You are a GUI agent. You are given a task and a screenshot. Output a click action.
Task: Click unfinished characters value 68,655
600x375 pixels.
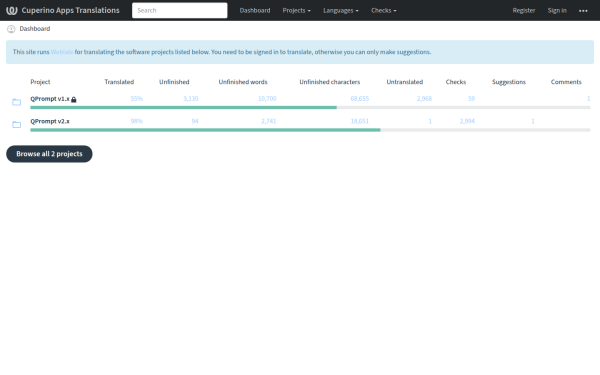tap(360, 99)
